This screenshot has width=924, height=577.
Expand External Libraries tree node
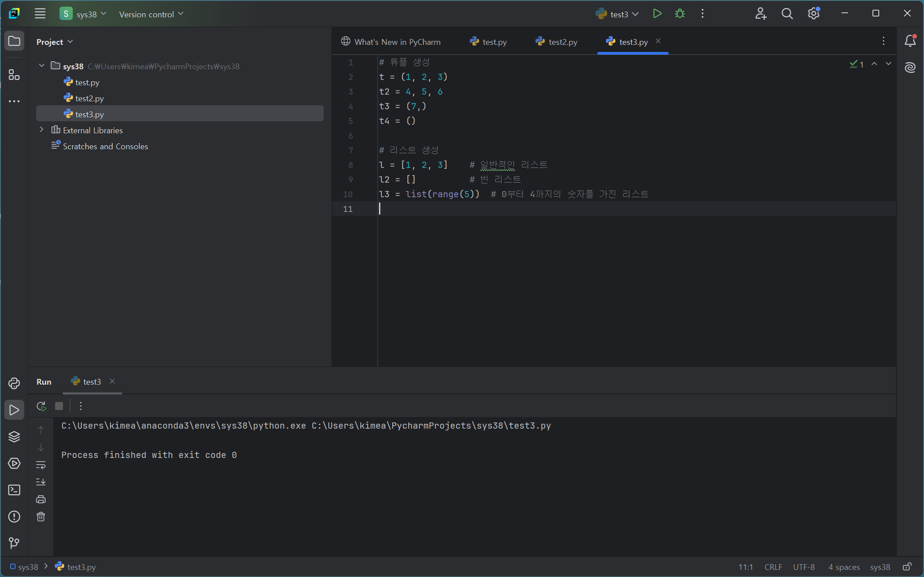click(42, 130)
